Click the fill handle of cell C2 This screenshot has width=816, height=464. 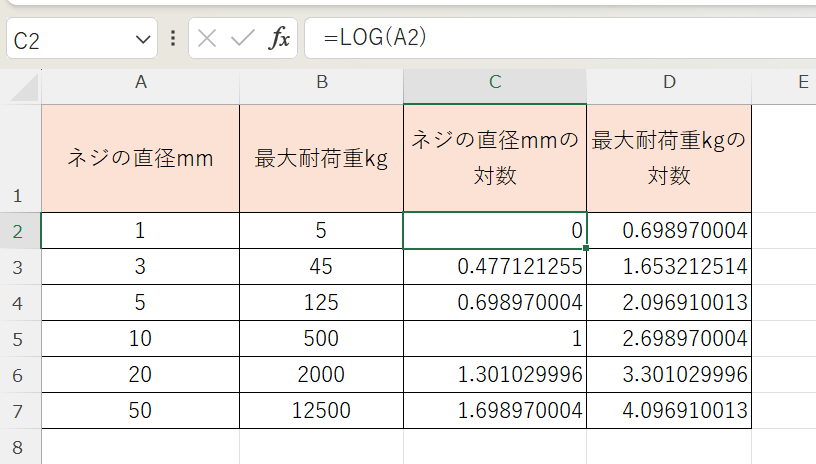pos(586,248)
